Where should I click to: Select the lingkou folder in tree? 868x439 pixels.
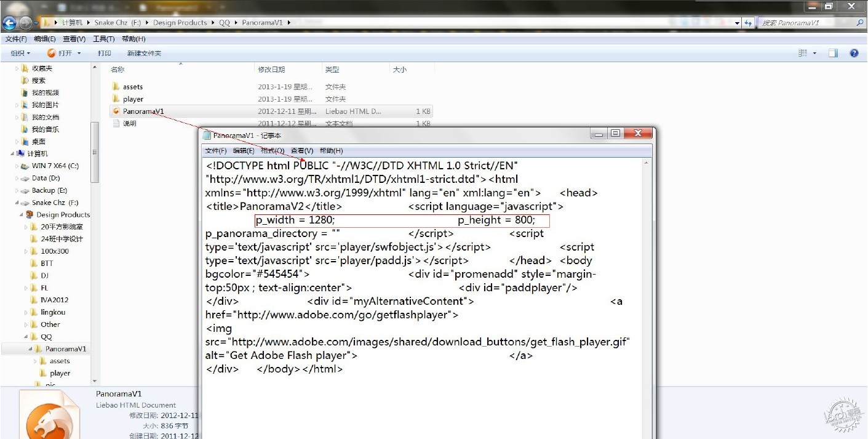pos(53,313)
